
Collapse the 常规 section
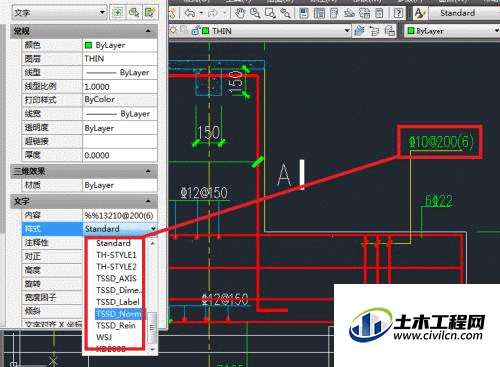tap(148, 31)
